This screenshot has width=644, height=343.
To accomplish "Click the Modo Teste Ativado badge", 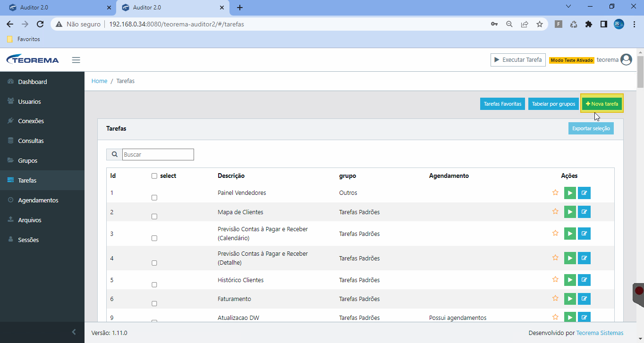I will 572,60.
